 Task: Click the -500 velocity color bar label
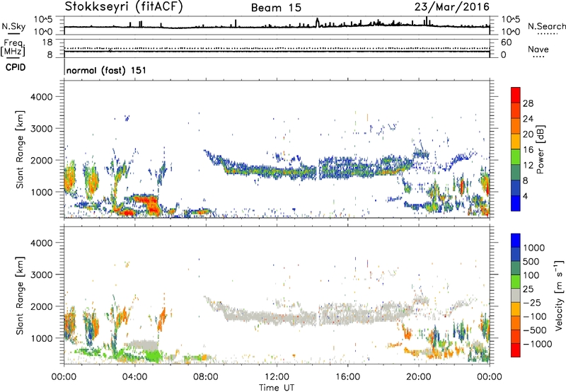click(534, 330)
